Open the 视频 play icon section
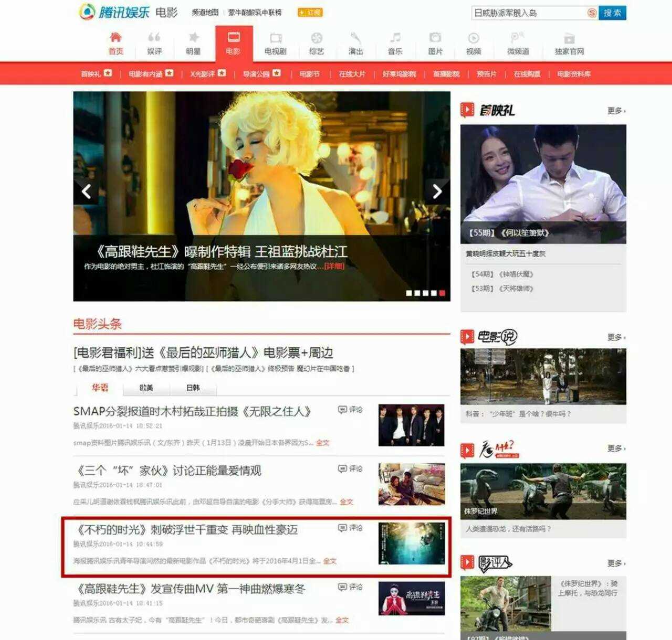672x640 pixels. (x=474, y=44)
